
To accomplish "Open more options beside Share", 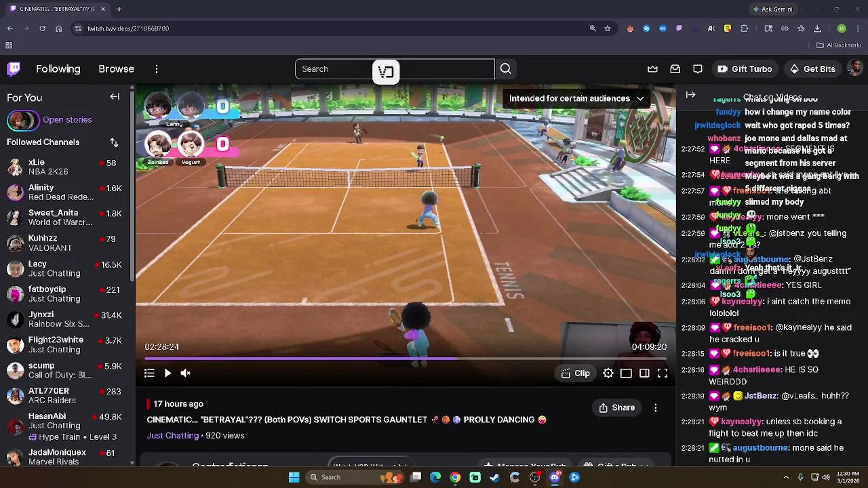I will [x=655, y=407].
